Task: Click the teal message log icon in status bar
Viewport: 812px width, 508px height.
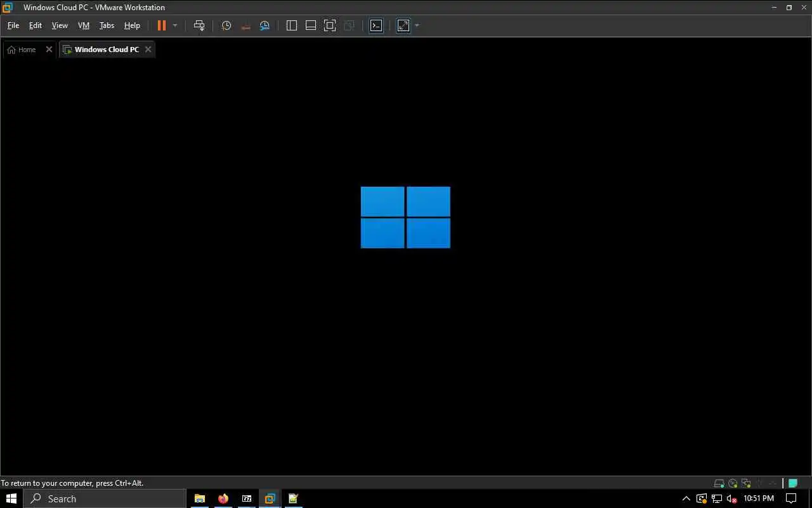Action: tap(793, 483)
